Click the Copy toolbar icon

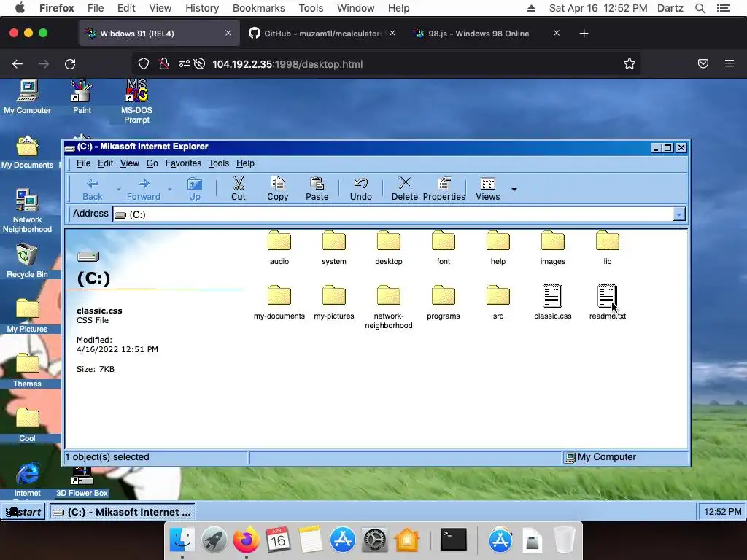coord(277,183)
